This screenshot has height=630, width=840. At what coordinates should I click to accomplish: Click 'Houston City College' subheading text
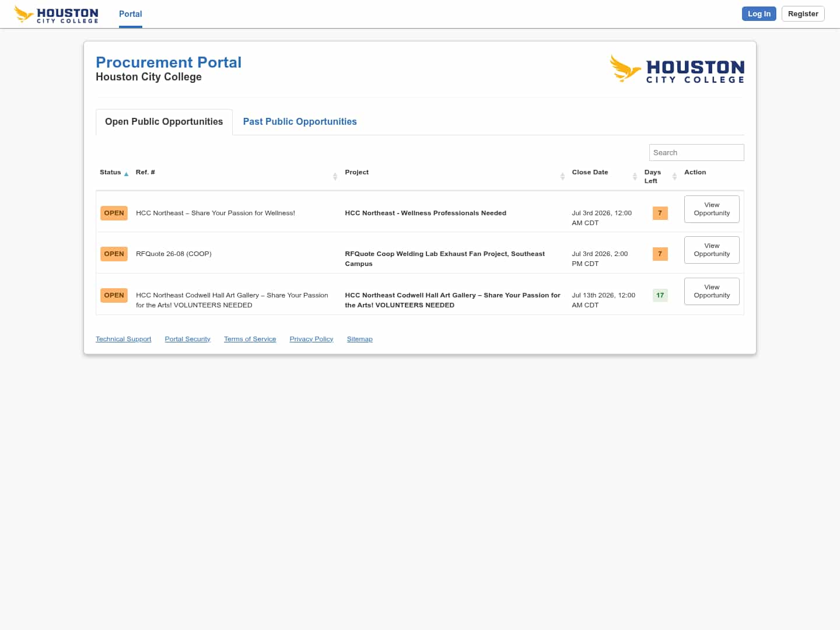149,77
